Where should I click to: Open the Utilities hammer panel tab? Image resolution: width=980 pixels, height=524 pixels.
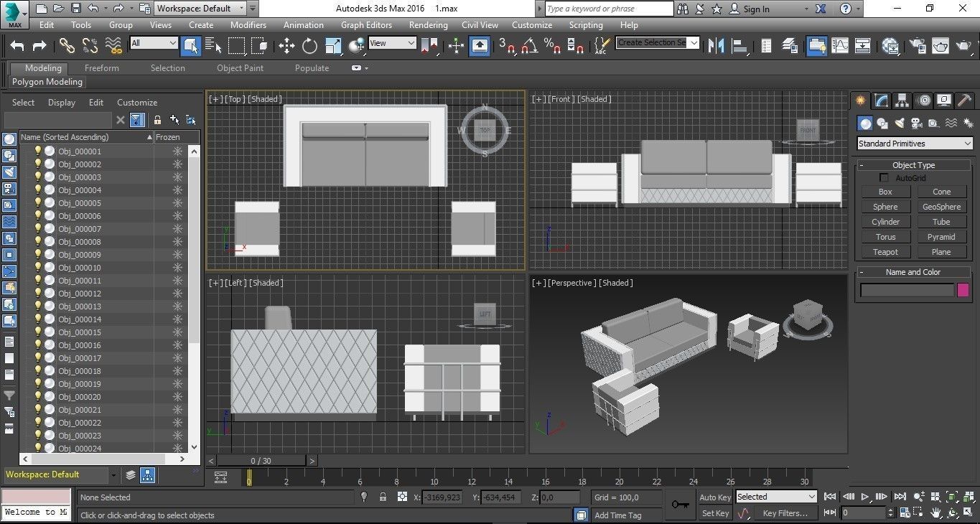pyautogui.click(x=965, y=100)
